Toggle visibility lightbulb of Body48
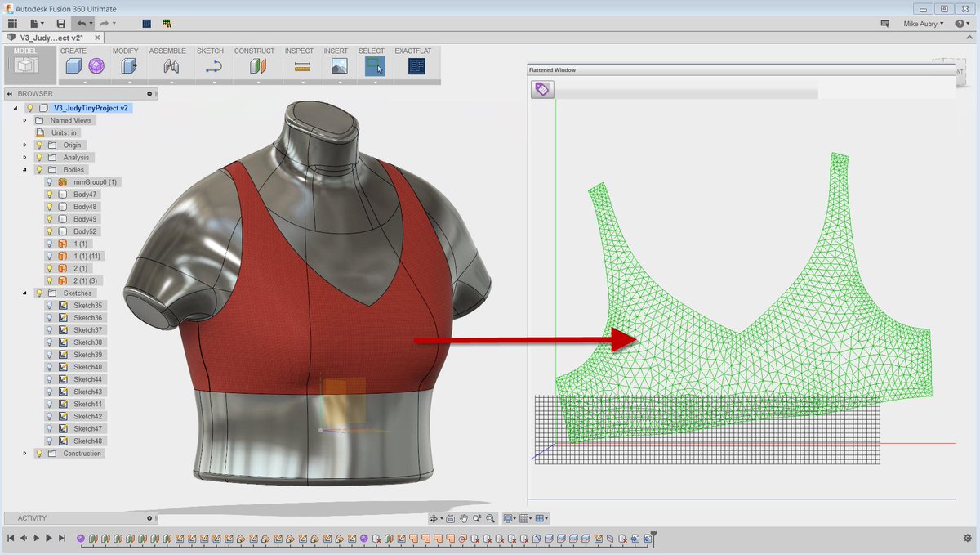980x555 pixels. [50, 207]
